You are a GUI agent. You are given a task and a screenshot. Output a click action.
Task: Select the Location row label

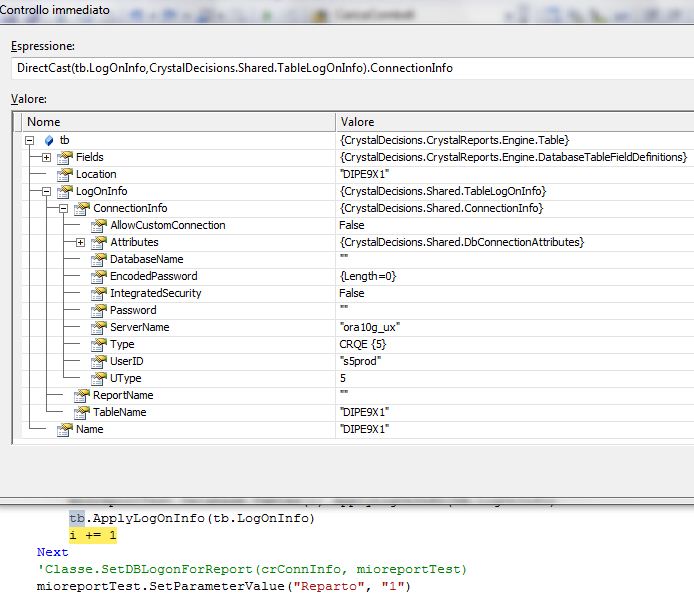coord(96,174)
